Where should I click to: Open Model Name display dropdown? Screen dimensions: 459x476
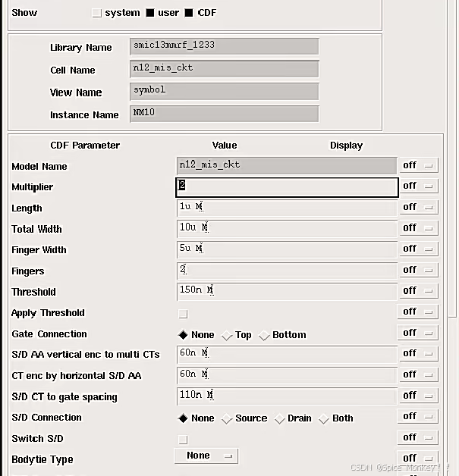[x=419, y=165]
